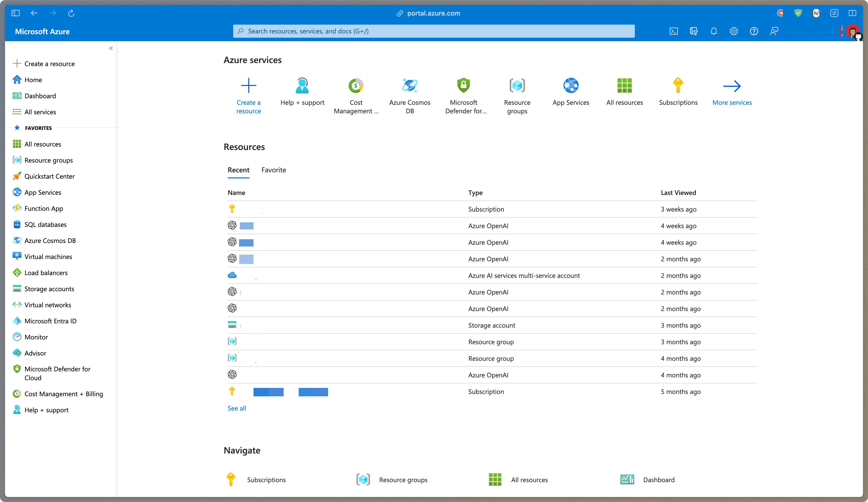Select the Recent resources tab
Image resolution: width=868 pixels, height=502 pixels.
(x=238, y=170)
